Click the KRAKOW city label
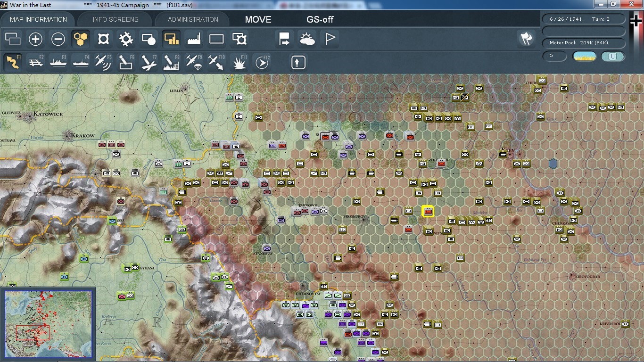Screen dimensions: 644x362 (x=82, y=136)
